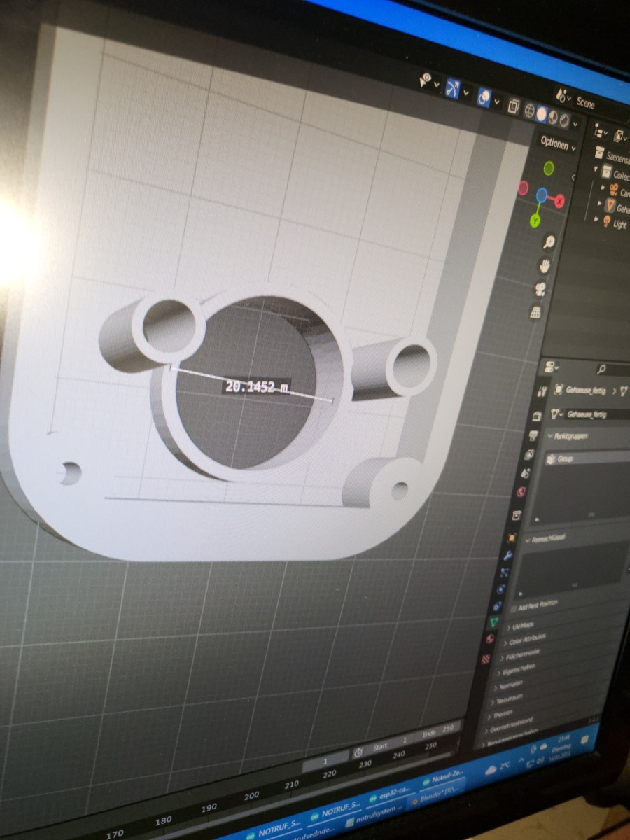
Task: Open selectability and visibility options
Action: click(x=428, y=81)
